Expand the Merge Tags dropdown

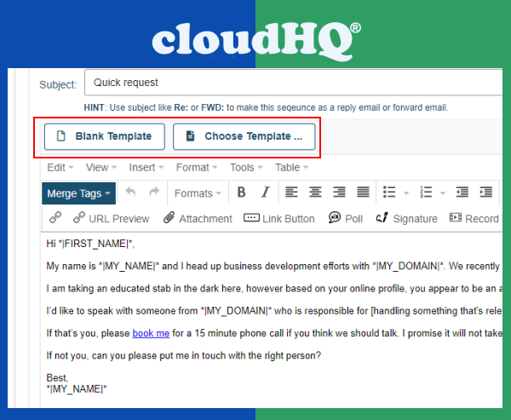click(x=79, y=193)
